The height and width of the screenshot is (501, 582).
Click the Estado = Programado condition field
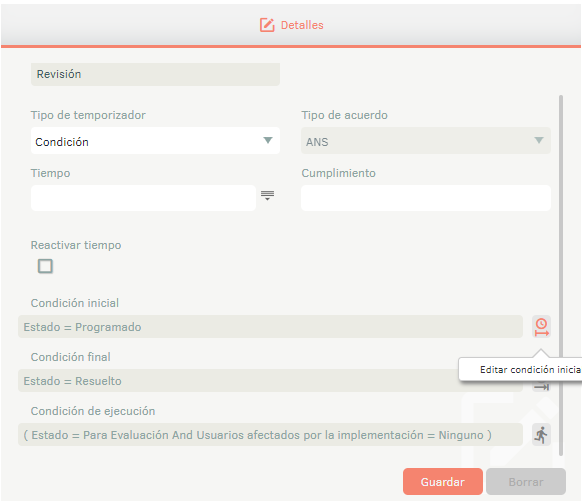[x=270, y=327]
